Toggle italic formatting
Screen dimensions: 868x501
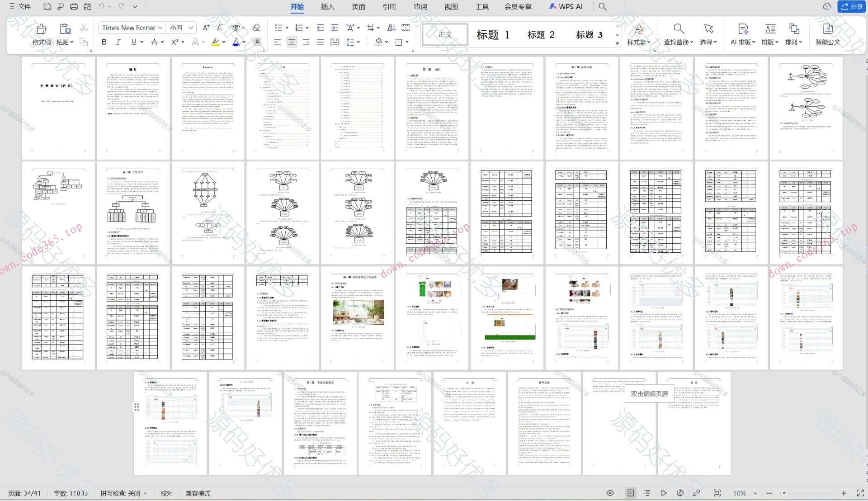(118, 42)
